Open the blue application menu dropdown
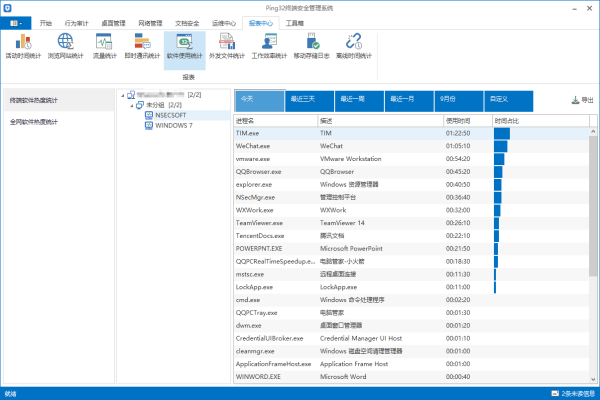The height and width of the screenshot is (400, 600). click(x=16, y=23)
